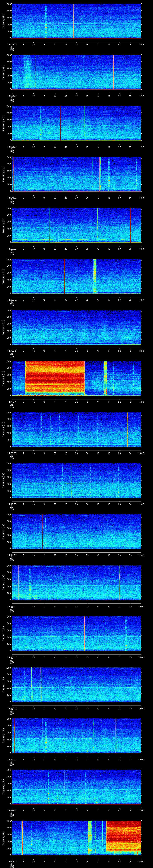Click the "11:06:00" start time label
Image resolution: width=153 pixels, height=868 pixels.
click(12, 300)
